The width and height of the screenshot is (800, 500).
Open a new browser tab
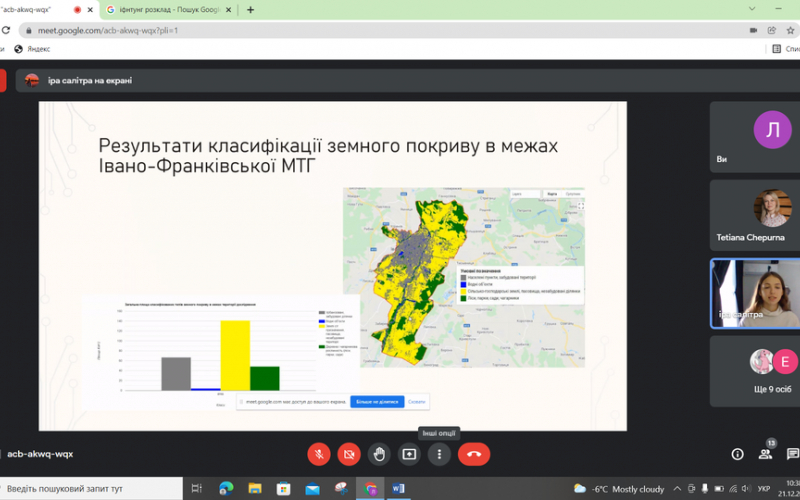(x=251, y=10)
